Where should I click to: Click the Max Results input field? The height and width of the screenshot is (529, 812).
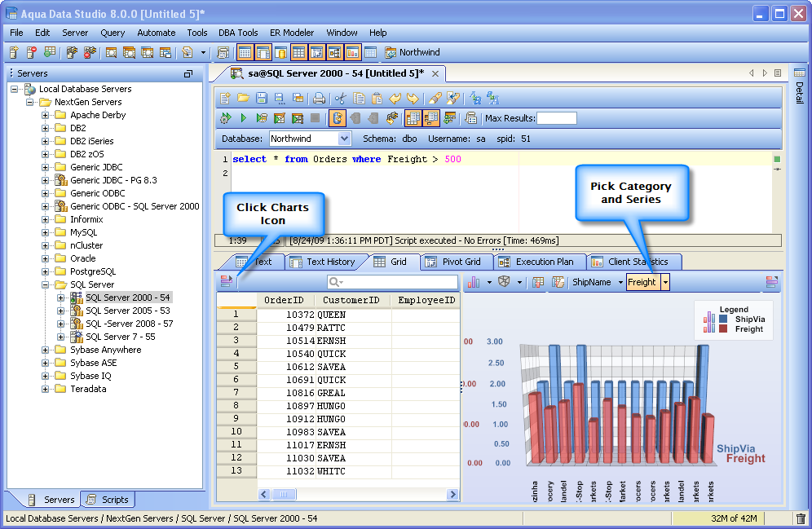tap(557, 118)
